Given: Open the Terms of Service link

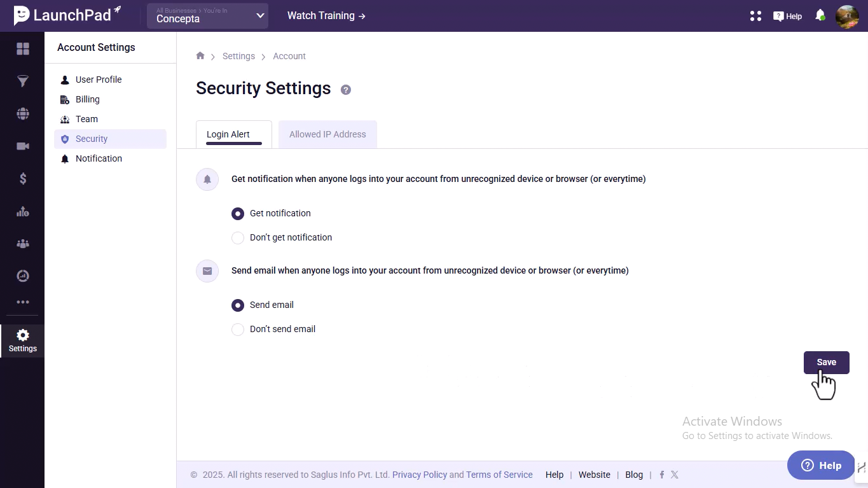Looking at the screenshot, I should (499, 475).
